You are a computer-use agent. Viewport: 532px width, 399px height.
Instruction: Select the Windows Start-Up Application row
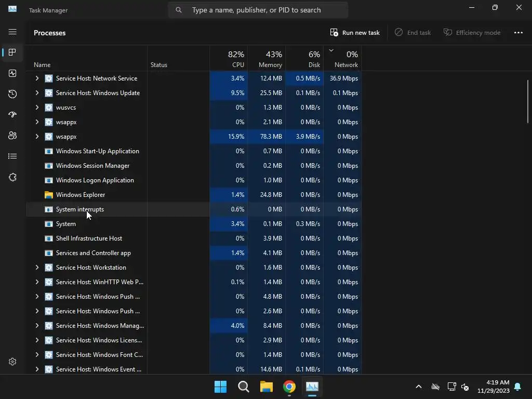click(193, 151)
